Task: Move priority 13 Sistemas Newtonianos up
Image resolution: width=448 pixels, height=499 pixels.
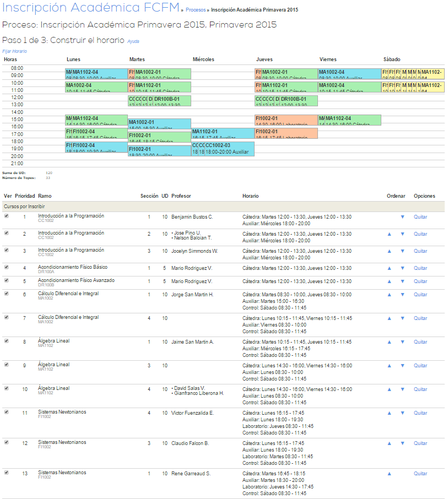Action: pos(389,474)
